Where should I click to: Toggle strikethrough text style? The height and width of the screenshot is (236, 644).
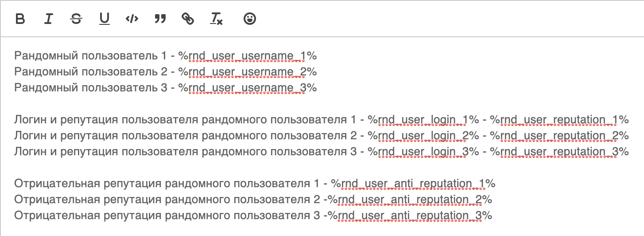point(77,19)
